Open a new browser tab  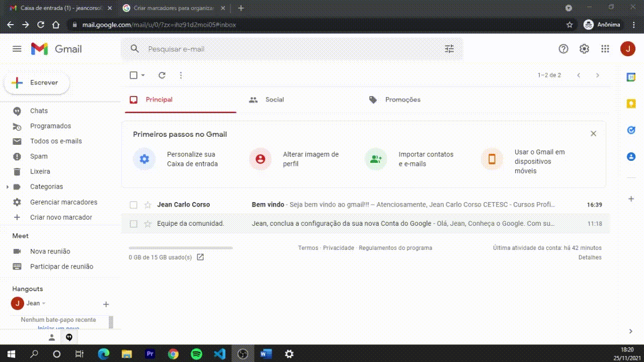(240, 8)
